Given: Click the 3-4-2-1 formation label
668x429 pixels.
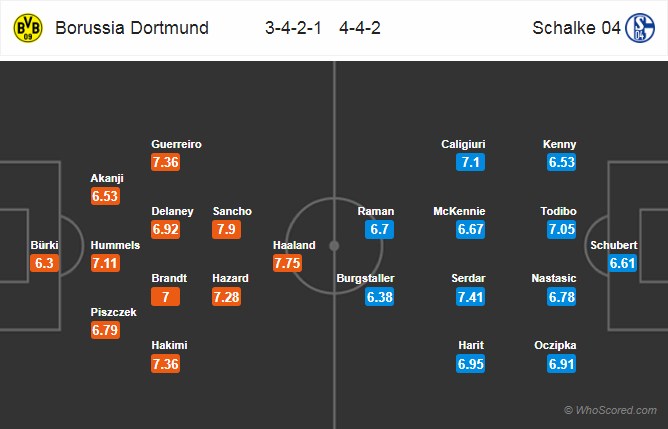Looking at the screenshot, I should 293,28.
